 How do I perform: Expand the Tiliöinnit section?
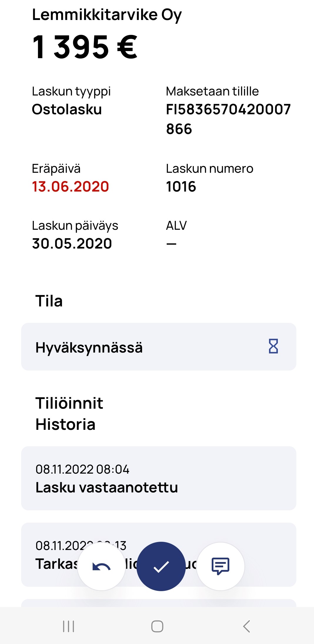click(x=69, y=403)
